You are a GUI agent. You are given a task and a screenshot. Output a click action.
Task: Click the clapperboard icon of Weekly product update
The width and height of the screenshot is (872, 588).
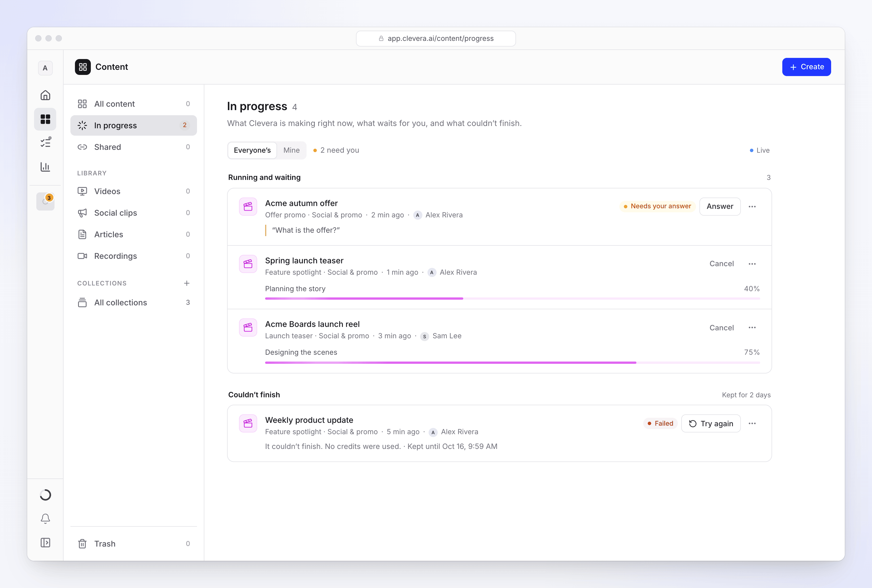(248, 423)
